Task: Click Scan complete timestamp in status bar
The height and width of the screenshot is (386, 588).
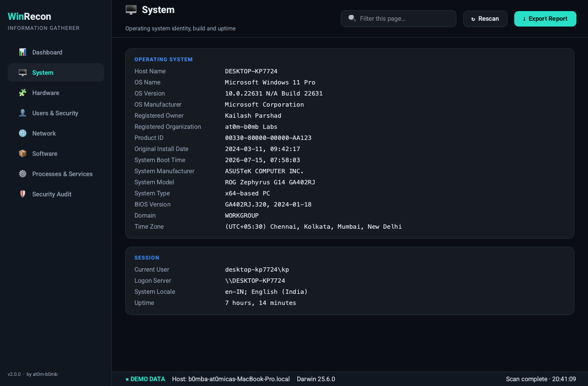Action: (541, 379)
